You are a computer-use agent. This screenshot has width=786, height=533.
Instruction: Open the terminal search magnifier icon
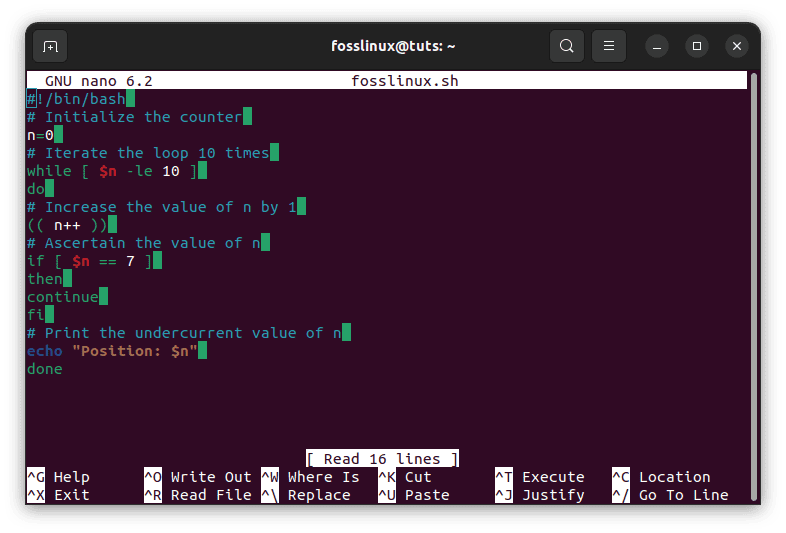pos(567,46)
